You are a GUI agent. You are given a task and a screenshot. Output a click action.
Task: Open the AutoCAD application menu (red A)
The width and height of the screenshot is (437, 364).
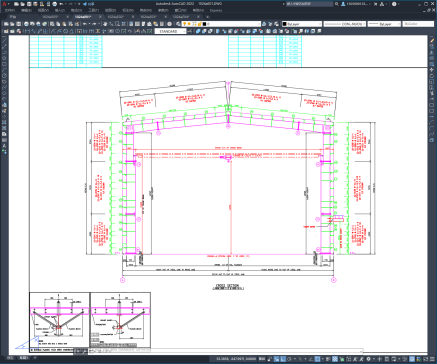coord(5,4)
